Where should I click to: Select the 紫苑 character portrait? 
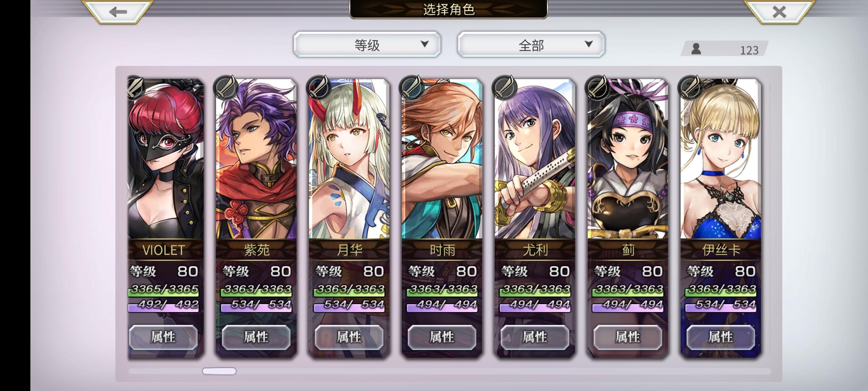point(256,159)
